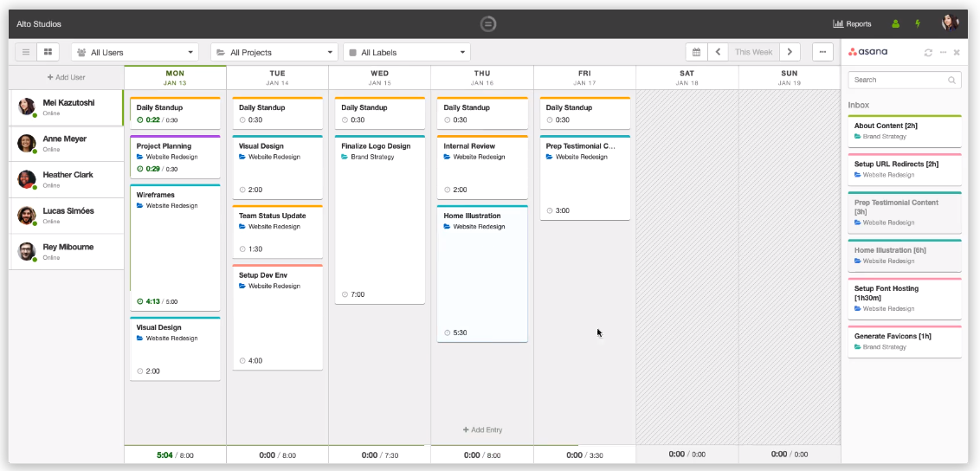Refresh the Asana panel
The height and width of the screenshot is (471, 980).
928,53
